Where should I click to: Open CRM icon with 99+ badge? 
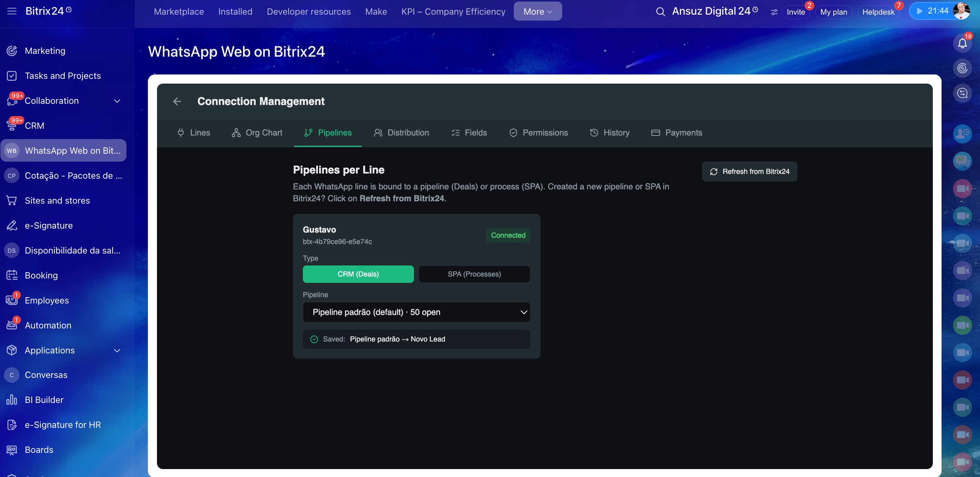coord(12,126)
